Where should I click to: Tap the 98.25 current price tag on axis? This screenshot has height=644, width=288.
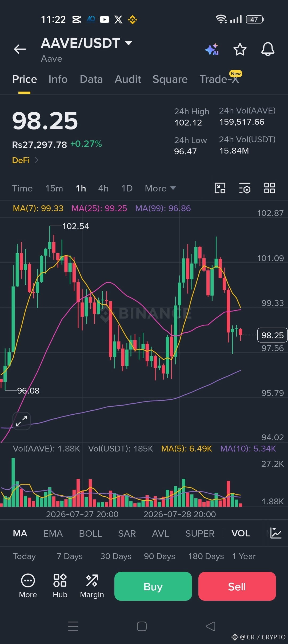[x=272, y=335]
